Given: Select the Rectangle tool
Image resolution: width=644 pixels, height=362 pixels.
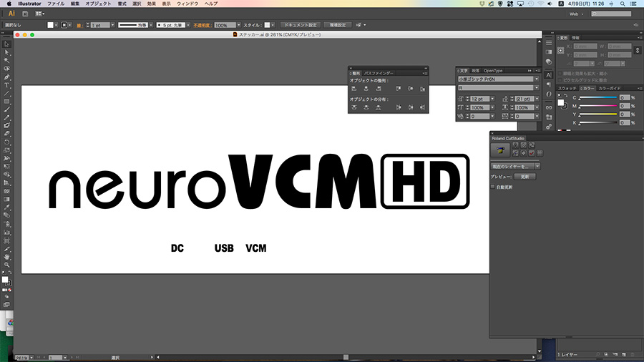Looking at the screenshot, I should coord(6,102).
